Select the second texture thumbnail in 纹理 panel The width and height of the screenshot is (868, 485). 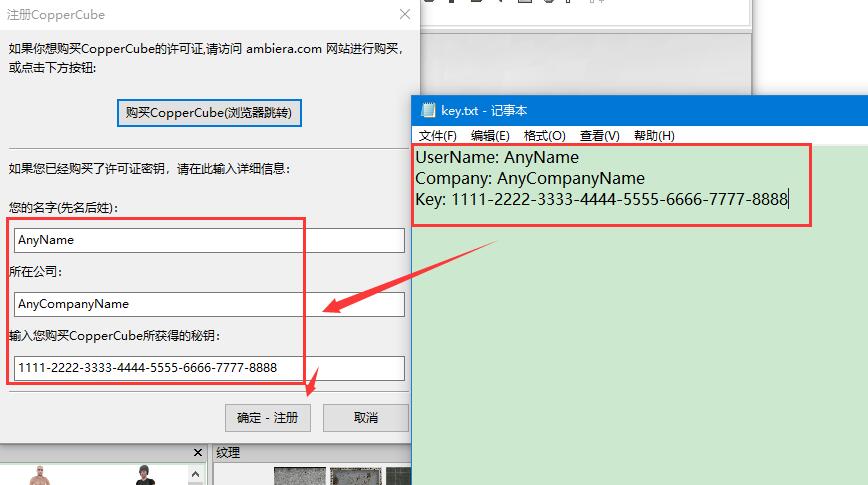pyautogui.click(x=355, y=476)
